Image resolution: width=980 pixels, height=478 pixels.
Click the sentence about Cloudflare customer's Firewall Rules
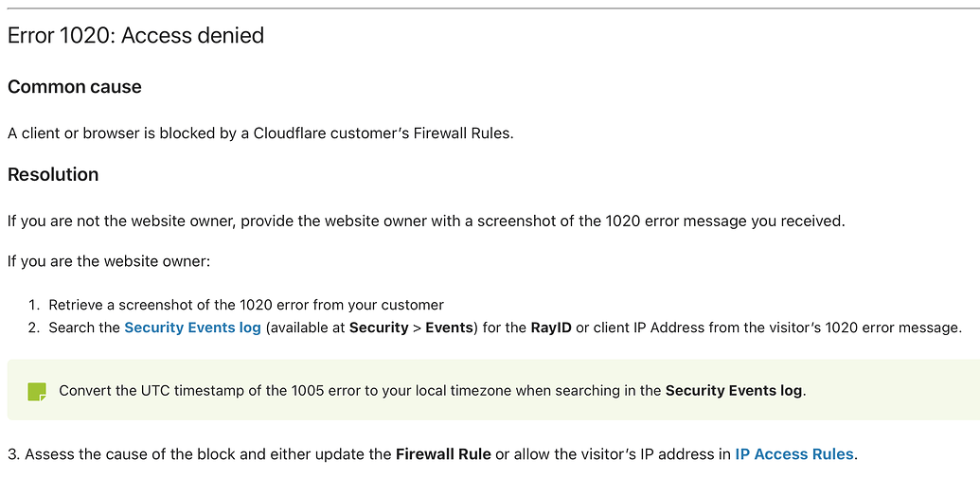click(x=260, y=133)
